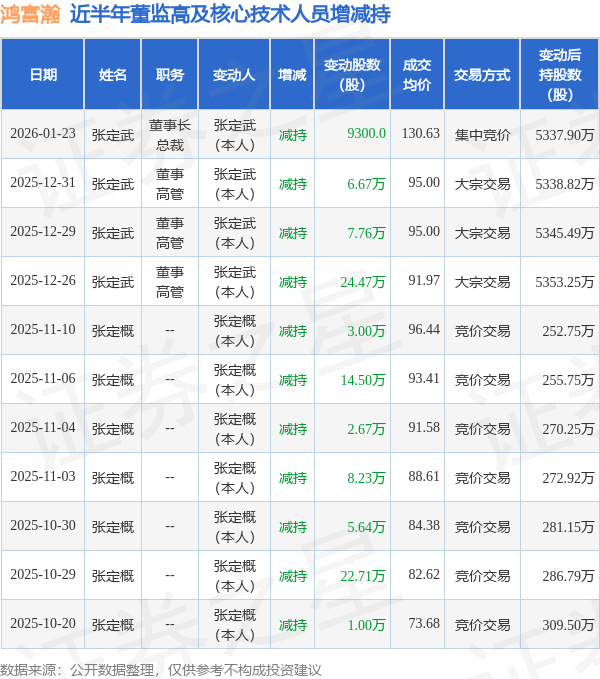This screenshot has width=600, height=679.
Task: Click holdings value 5338.82万
Action: tap(565, 184)
